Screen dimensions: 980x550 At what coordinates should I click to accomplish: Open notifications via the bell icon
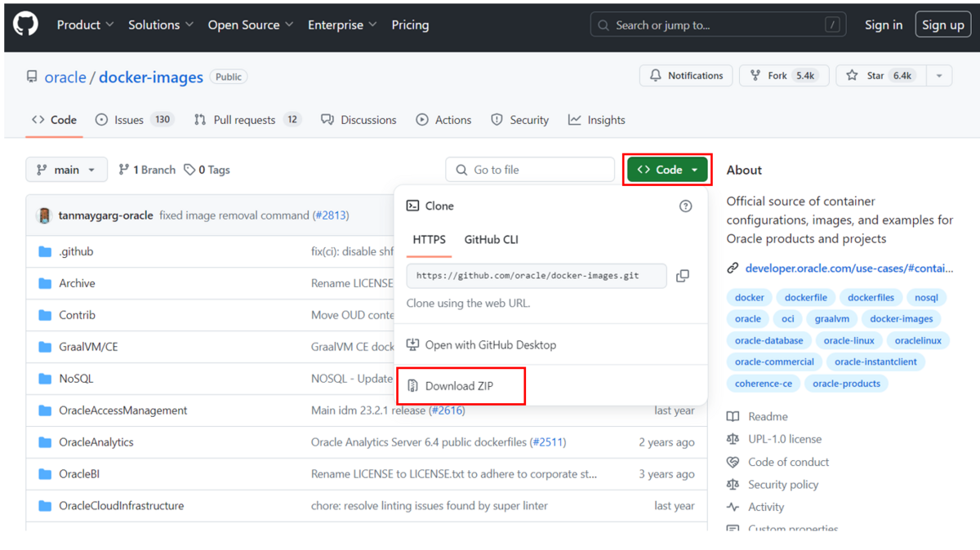(x=656, y=75)
